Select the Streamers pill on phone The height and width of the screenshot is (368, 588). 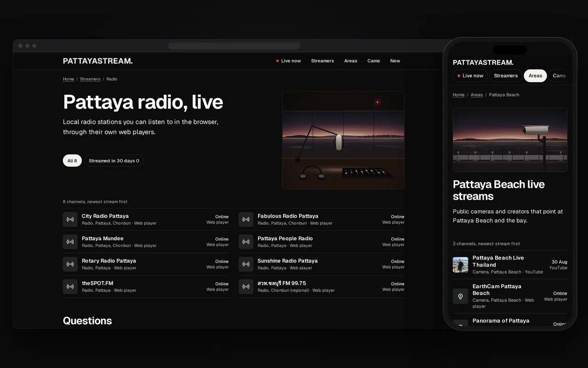[x=506, y=76]
